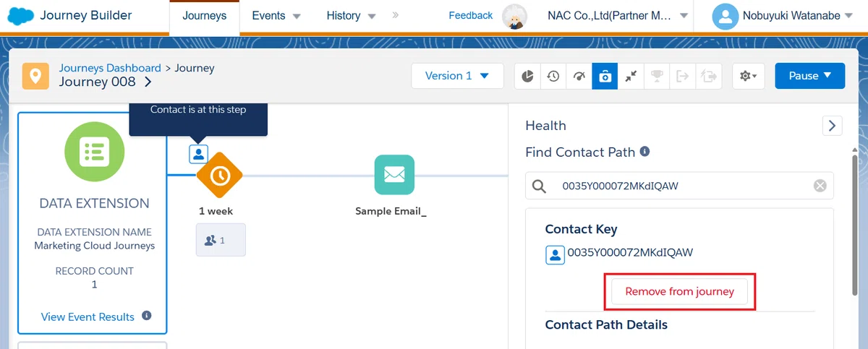Open journey history clock icon
The width and height of the screenshot is (868, 349).
click(x=553, y=76)
